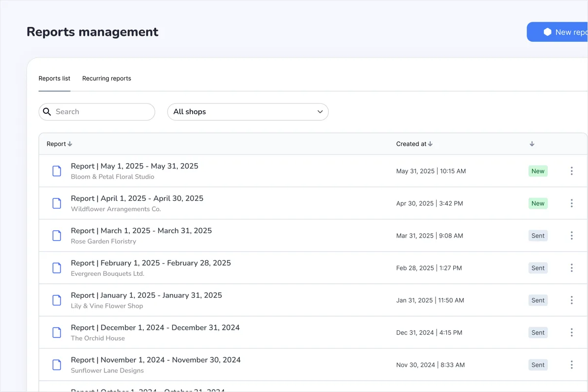Switch to the Recurring reports tab
588x392 pixels.
107,78
